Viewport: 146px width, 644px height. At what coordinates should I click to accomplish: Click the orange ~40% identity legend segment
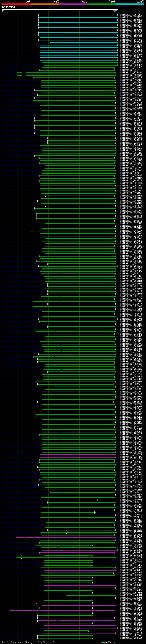pyautogui.click(x=45, y=4)
